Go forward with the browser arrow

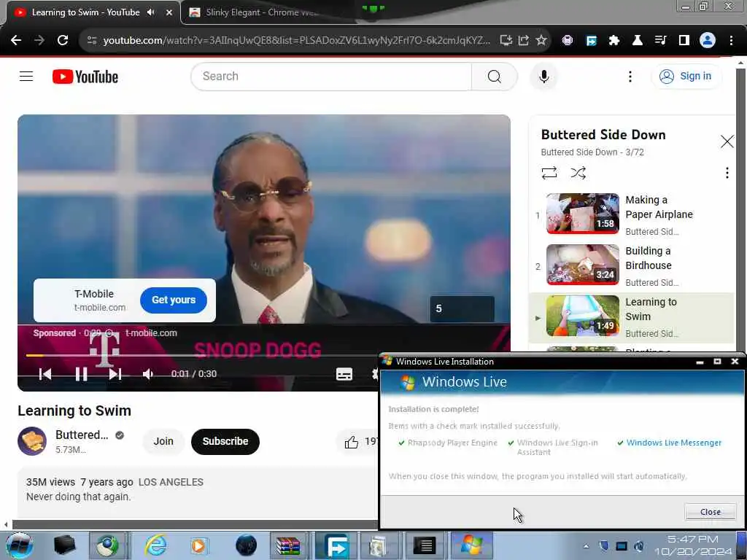[x=39, y=40]
